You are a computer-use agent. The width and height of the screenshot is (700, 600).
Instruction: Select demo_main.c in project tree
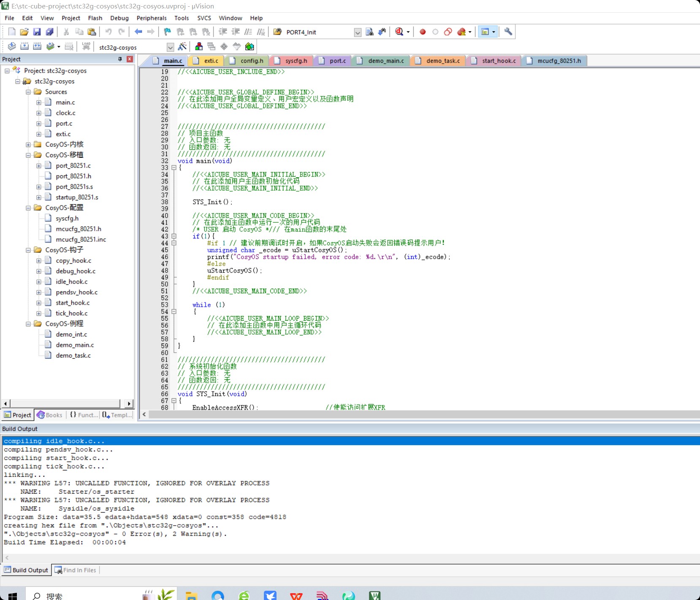point(75,345)
